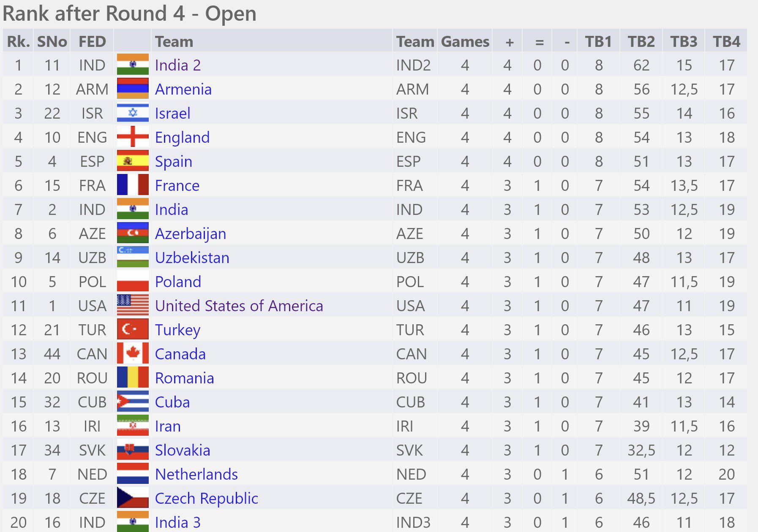This screenshot has width=758, height=532.
Task: Open the Uzbekistan team link
Action: tap(192, 258)
